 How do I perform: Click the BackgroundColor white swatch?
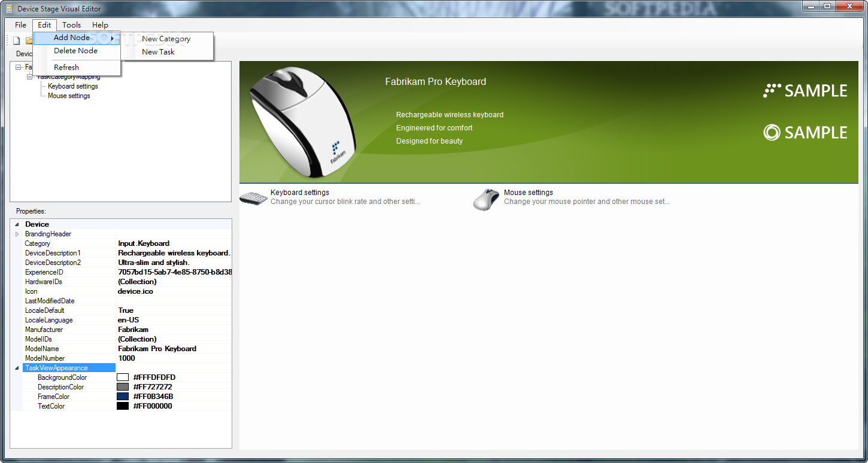(x=123, y=377)
